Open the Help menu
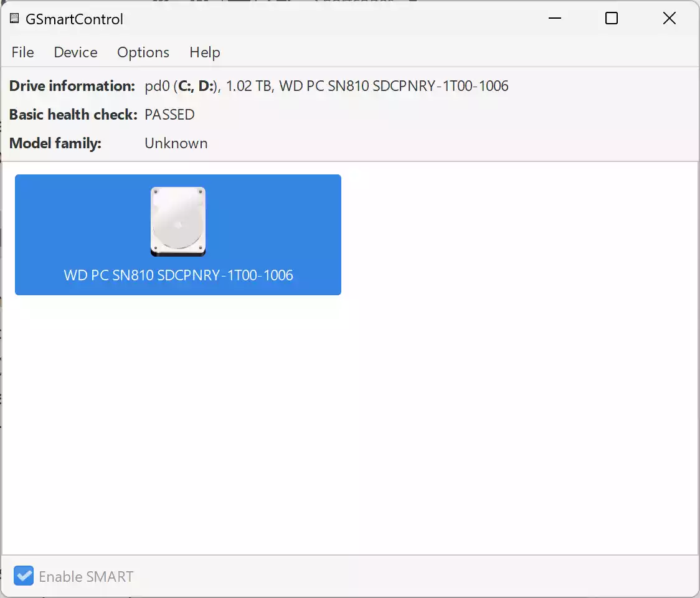 205,52
